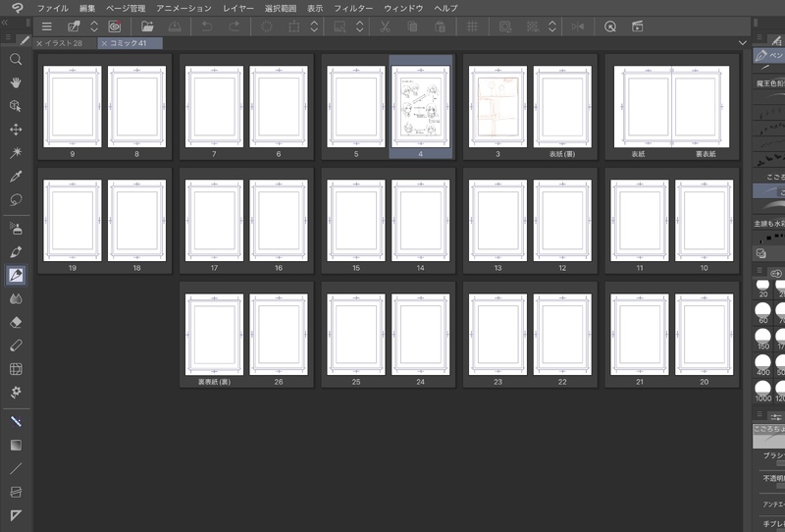Click the Copy icon in toolbar
The width and height of the screenshot is (785, 532).
[412, 27]
